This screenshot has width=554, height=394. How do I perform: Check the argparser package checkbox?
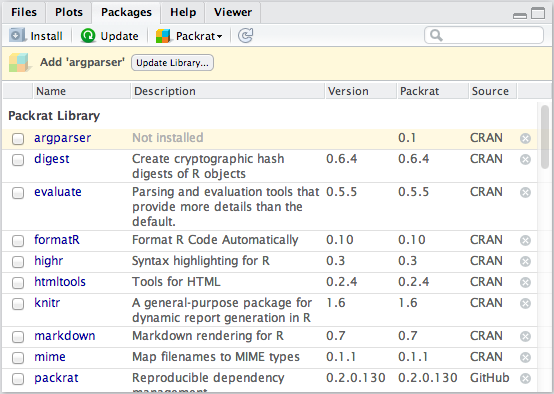[18, 139]
